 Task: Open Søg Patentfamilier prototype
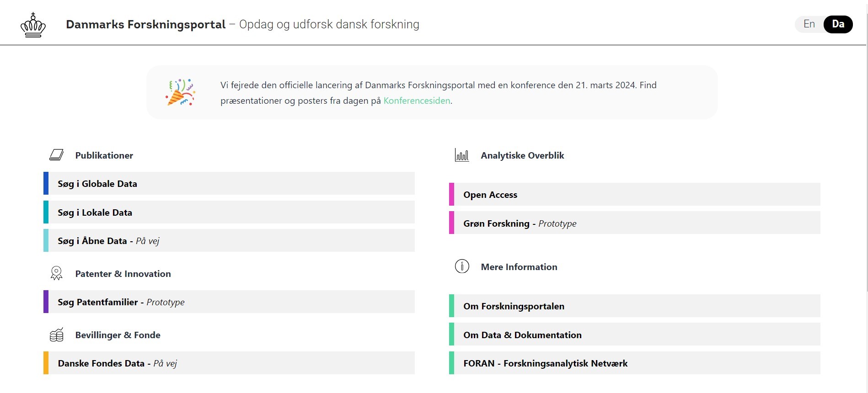coord(229,302)
